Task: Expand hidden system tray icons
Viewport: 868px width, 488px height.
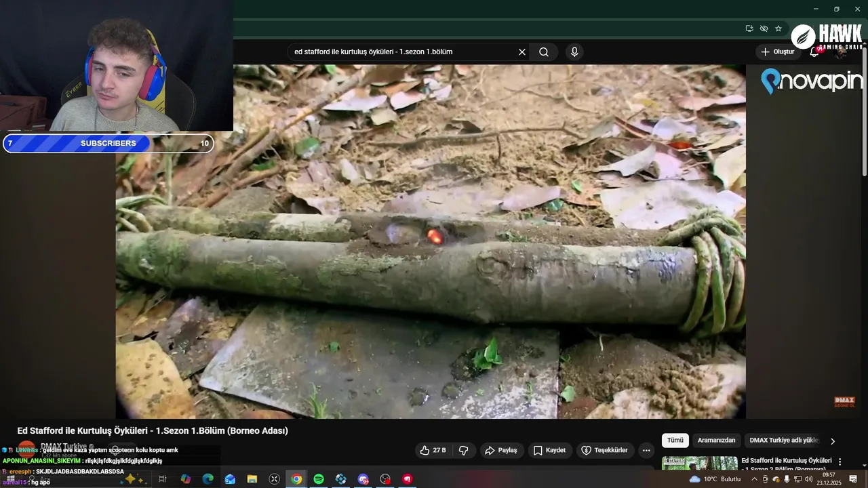Action: 754,479
